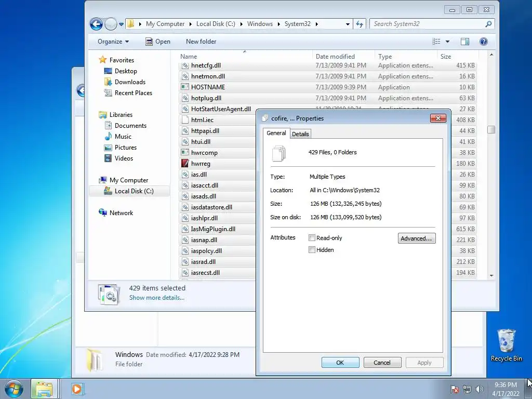The image size is (532, 399).
Task: Change the view with the view icon
Action: tap(436, 42)
